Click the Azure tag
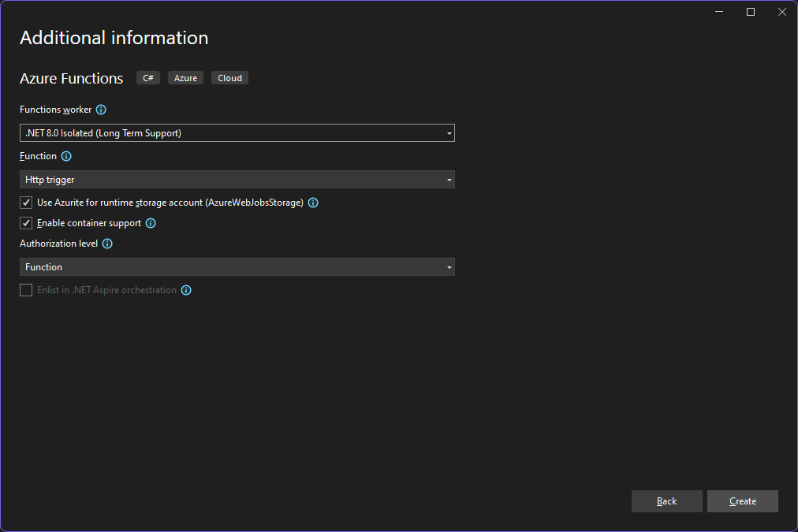 click(185, 78)
